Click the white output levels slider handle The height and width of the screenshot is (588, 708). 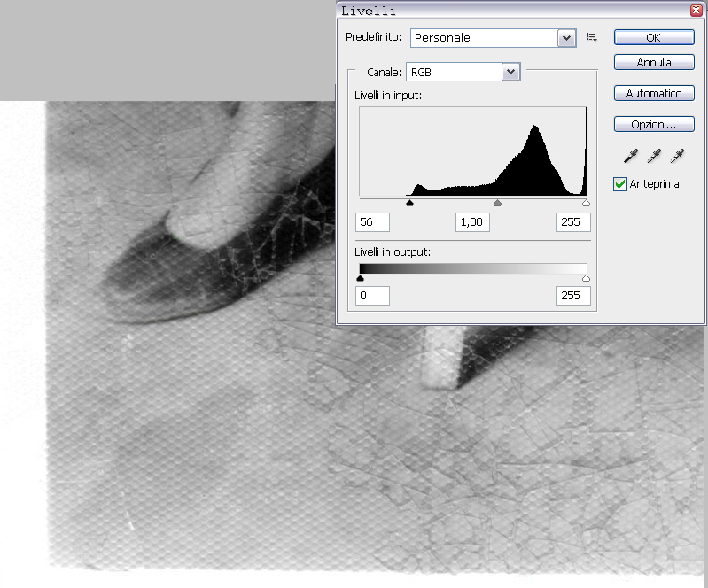586,279
